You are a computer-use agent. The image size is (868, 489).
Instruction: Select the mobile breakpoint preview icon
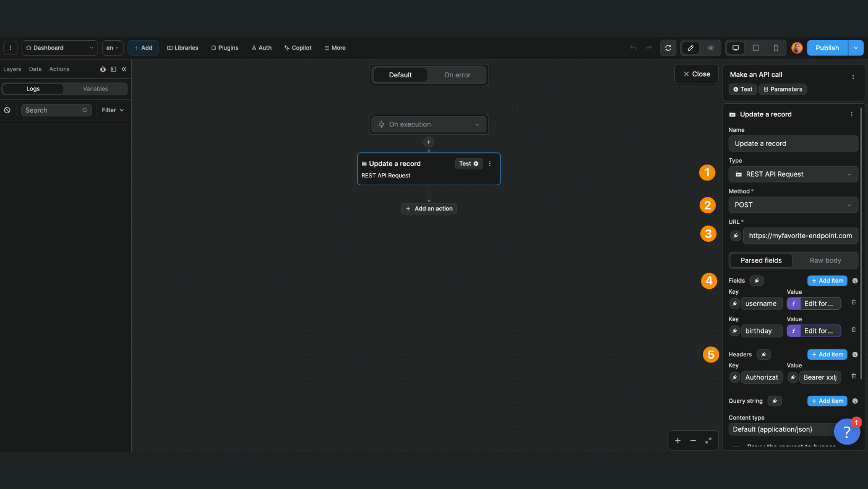pos(776,48)
